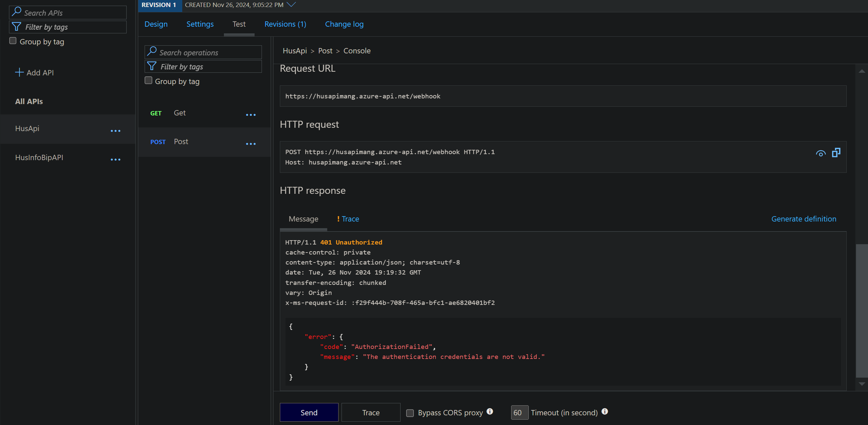Click the warning exclamation icon by Trace tab
Screen dimensions: 868x425
tap(338, 219)
